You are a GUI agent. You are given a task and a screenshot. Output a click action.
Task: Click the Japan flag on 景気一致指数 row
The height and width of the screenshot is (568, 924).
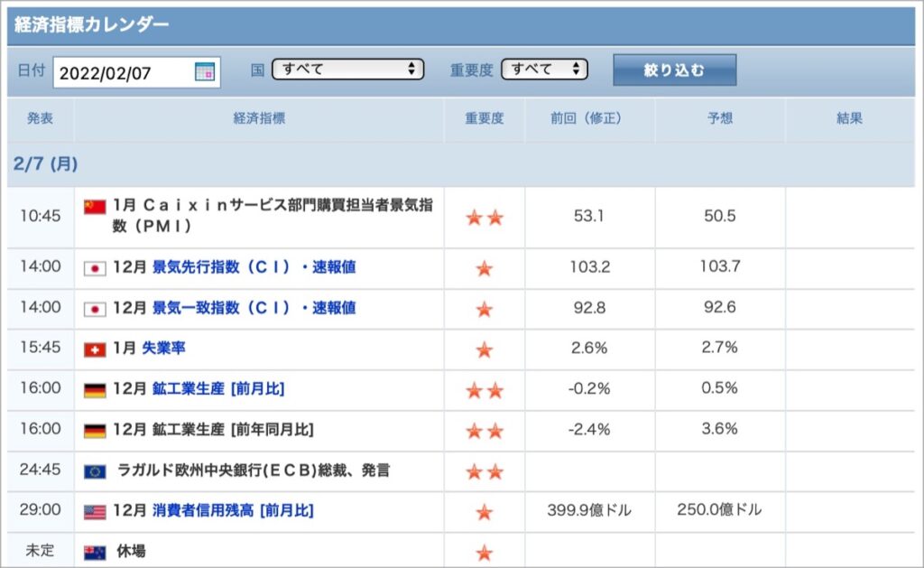coord(94,309)
